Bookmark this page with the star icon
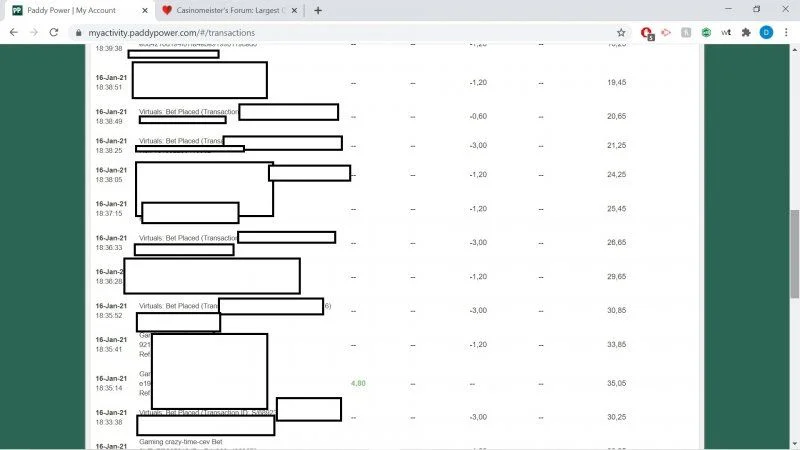This screenshot has width=800, height=450. click(x=621, y=33)
